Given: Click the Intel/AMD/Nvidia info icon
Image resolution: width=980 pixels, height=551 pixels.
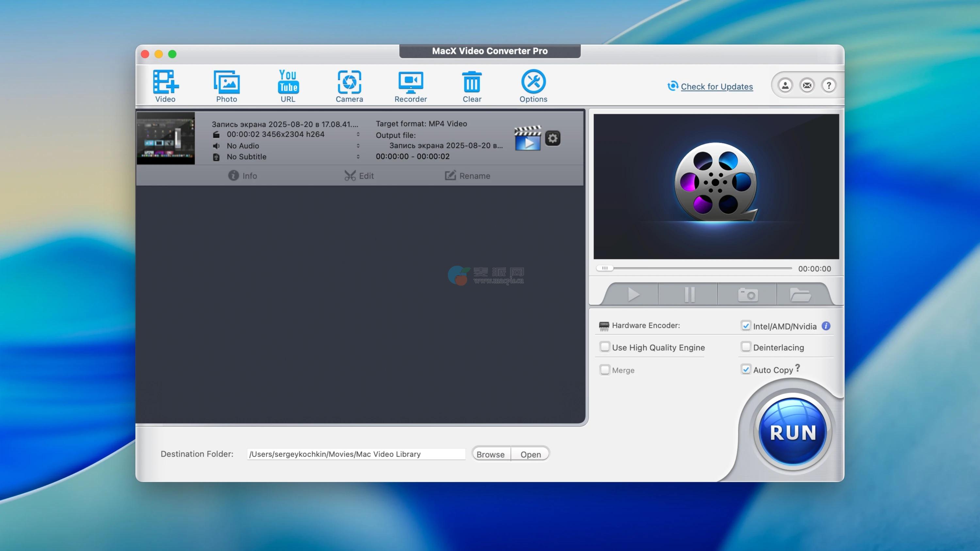Looking at the screenshot, I should point(826,326).
